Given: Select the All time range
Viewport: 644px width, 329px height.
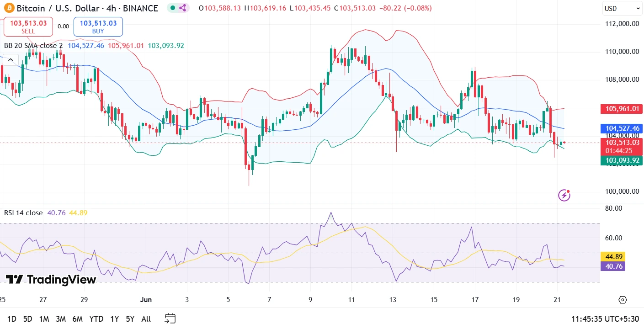Looking at the screenshot, I should pyautogui.click(x=146, y=319).
